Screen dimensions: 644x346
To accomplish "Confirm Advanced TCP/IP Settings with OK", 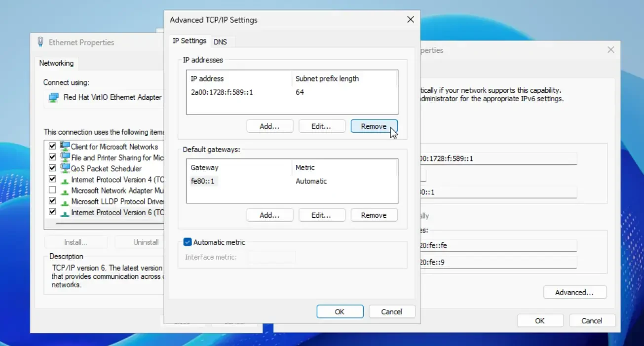I will [x=340, y=311].
